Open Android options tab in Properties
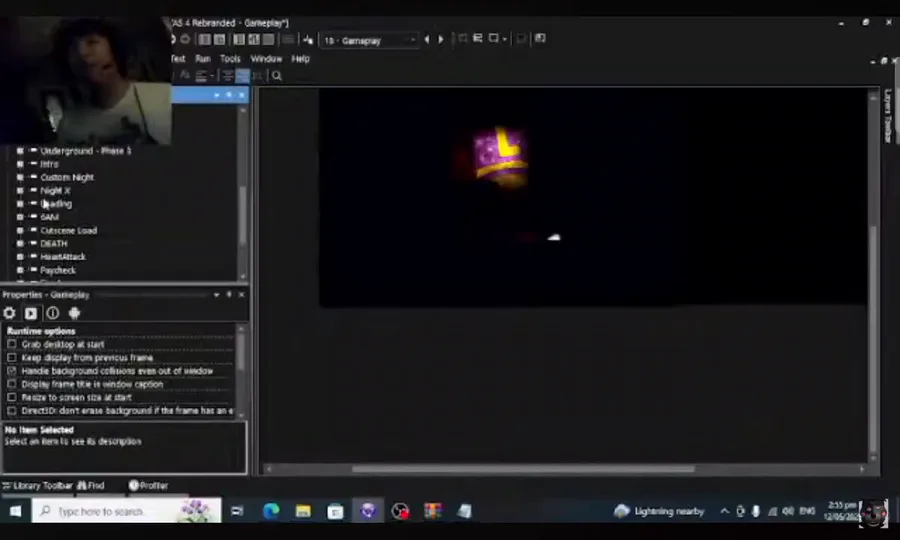 click(x=74, y=313)
